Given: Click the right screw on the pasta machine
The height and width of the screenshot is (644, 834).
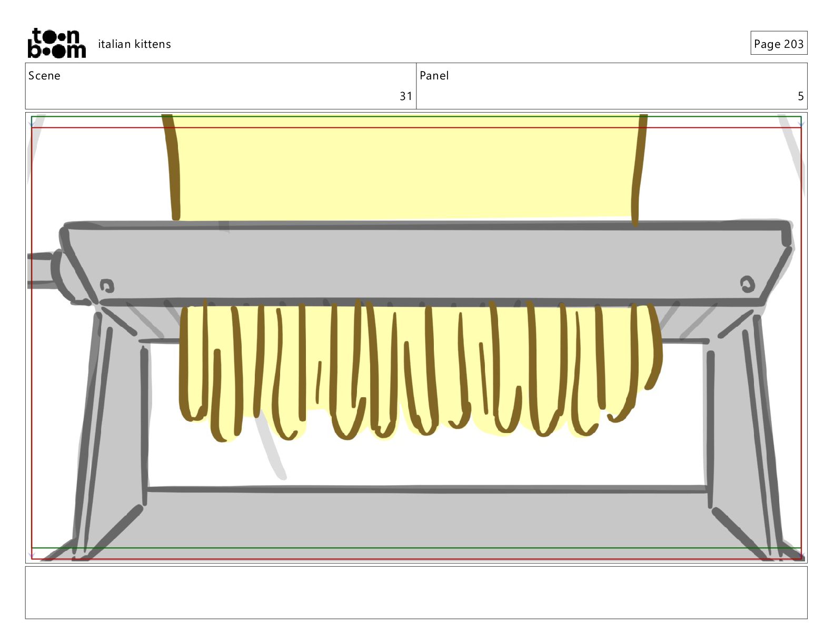Looking at the screenshot, I should coord(747,284).
